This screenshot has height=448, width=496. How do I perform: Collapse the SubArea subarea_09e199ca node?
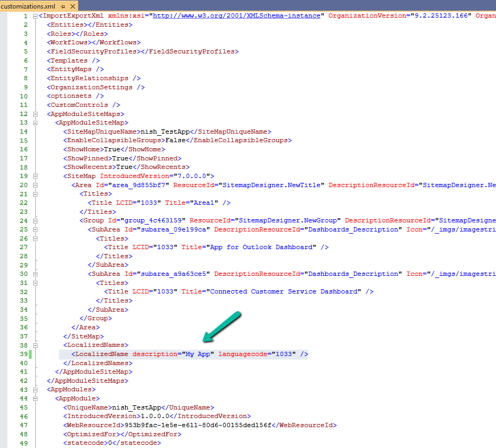[35, 229]
